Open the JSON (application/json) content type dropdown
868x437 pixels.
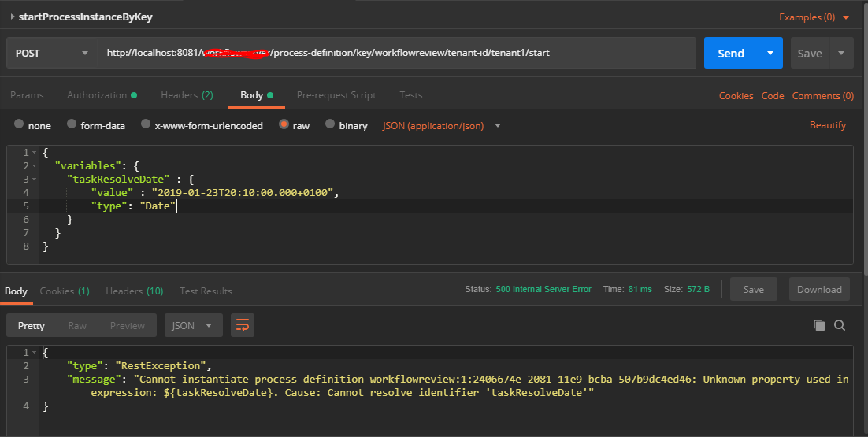click(x=441, y=125)
